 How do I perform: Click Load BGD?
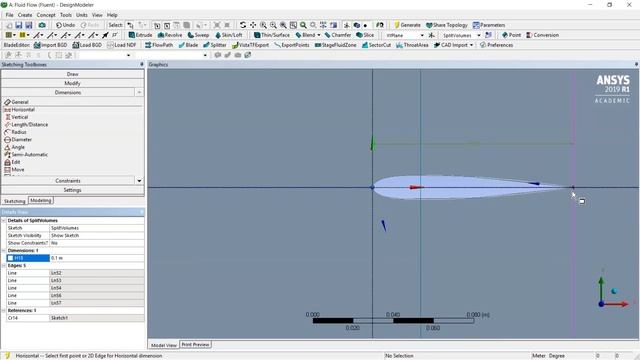tap(87, 45)
